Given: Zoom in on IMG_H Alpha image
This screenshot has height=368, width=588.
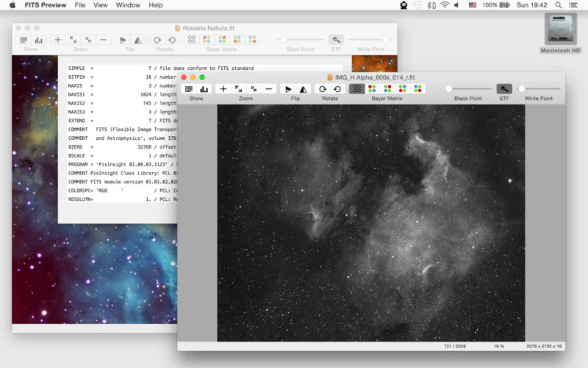Looking at the screenshot, I should pyautogui.click(x=223, y=89).
